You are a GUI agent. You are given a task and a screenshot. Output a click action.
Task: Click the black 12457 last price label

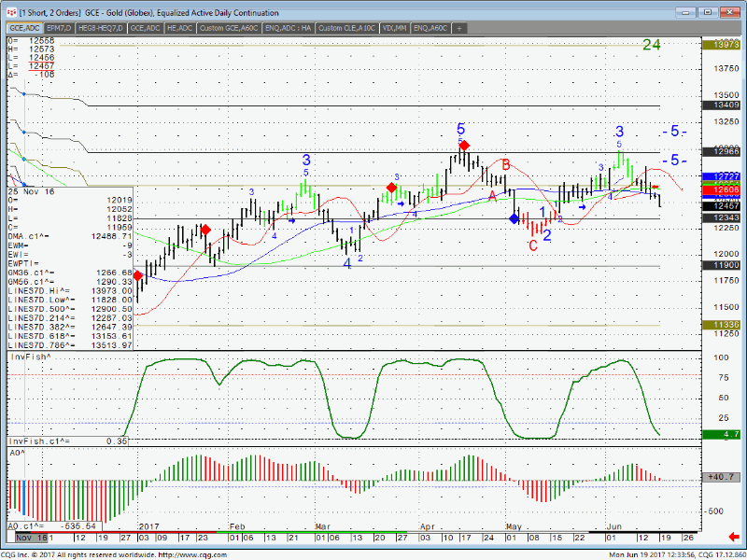pos(721,206)
